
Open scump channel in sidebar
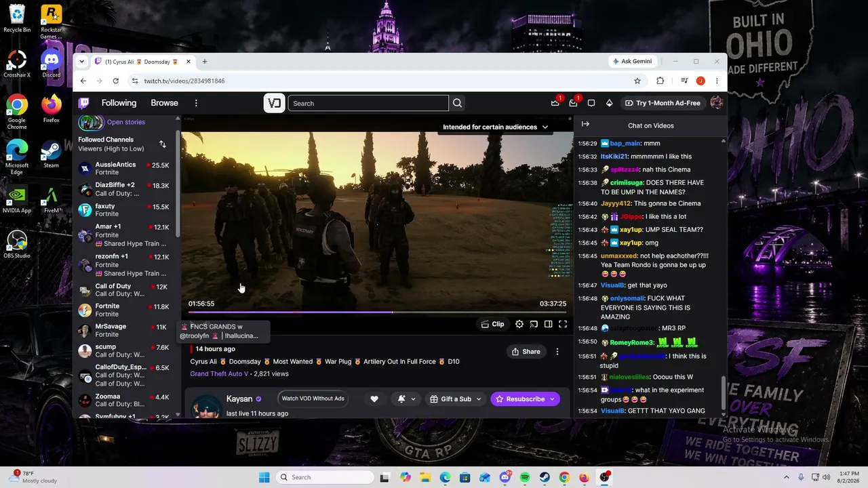point(124,351)
